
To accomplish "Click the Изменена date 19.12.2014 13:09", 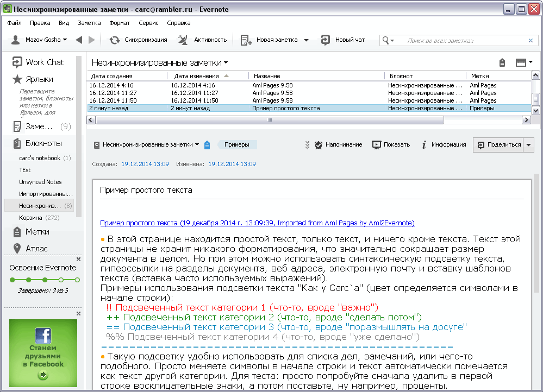I will [x=232, y=164].
